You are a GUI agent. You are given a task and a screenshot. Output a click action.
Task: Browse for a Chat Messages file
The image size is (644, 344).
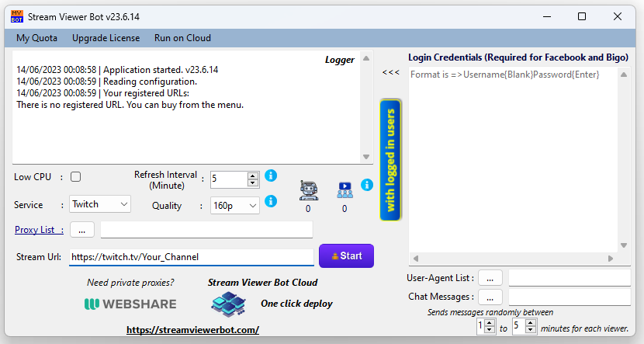490,297
